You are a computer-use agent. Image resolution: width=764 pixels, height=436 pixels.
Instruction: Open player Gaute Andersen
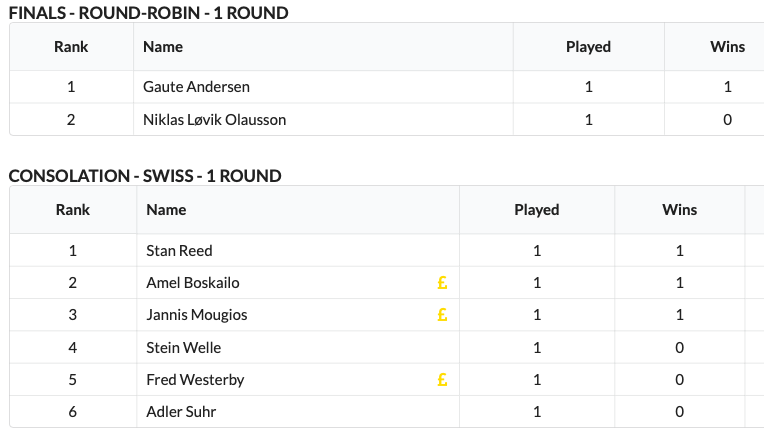pos(196,87)
